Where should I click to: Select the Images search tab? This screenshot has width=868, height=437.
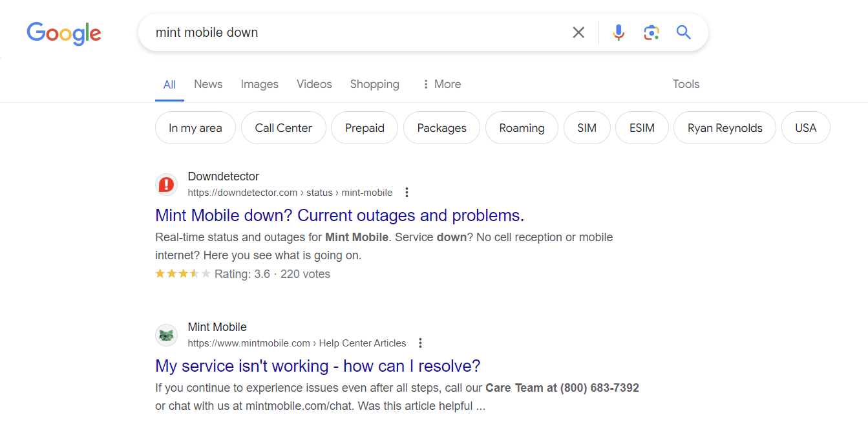tap(259, 84)
